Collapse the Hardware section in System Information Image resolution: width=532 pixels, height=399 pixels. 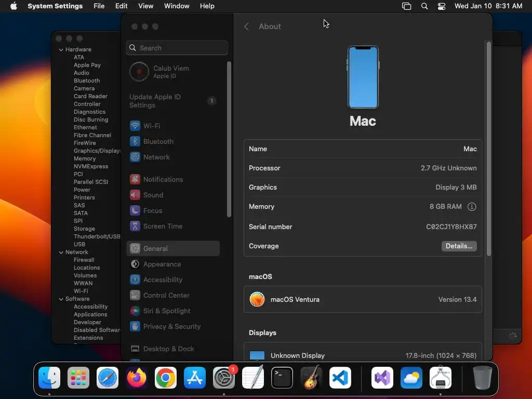click(x=61, y=49)
